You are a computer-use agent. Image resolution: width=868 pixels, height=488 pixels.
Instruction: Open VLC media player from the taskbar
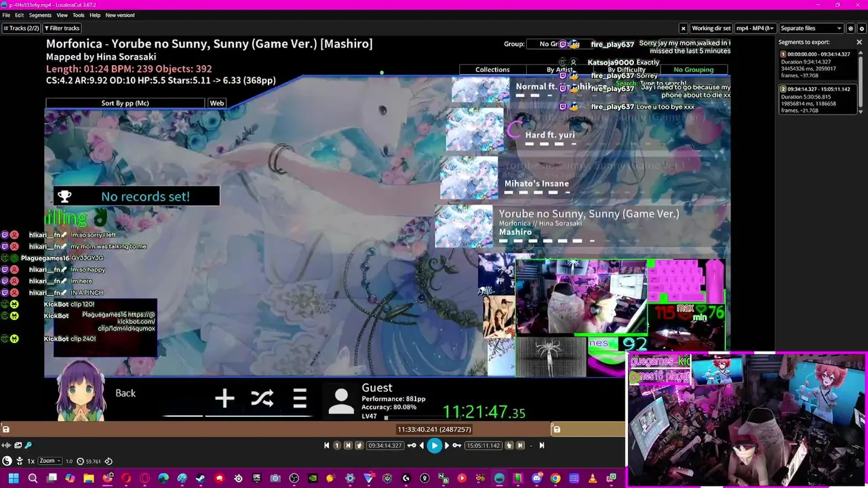593,478
